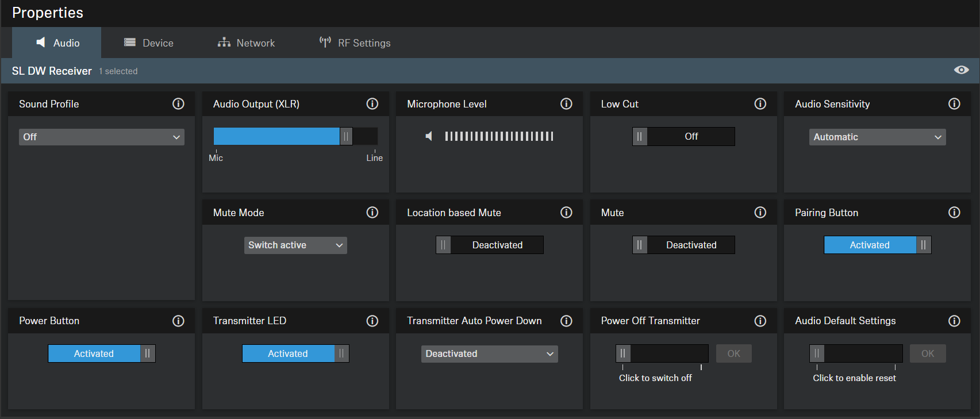Expand the Sound Profile dropdown
This screenshot has height=419, width=980.
coord(102,137)
